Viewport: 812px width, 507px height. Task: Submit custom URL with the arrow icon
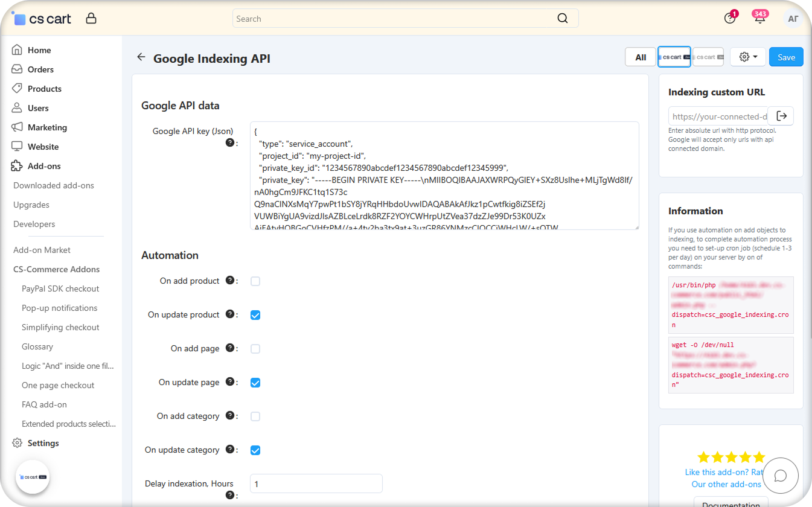point(782,116)
